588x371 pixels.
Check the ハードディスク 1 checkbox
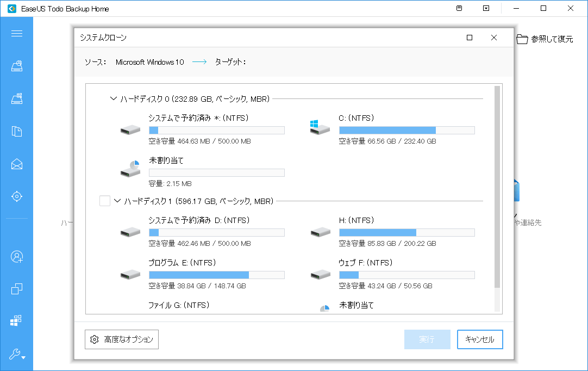[105, 201]
